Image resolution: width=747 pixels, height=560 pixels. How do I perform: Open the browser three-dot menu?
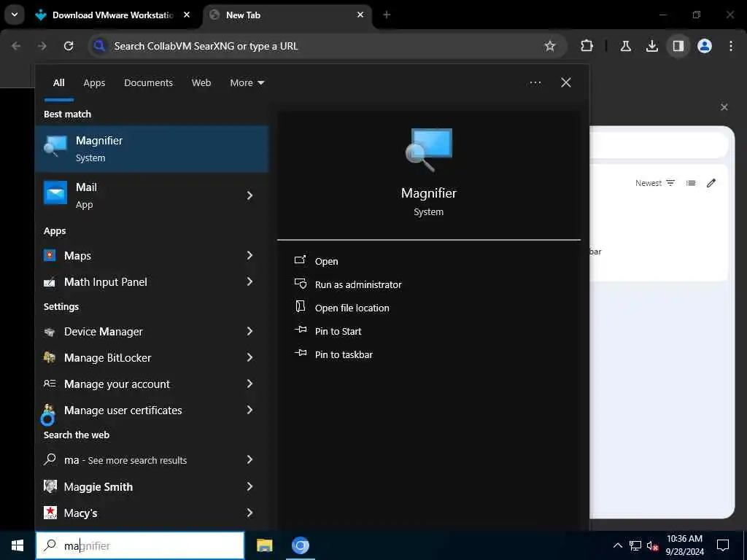[731, 46]
